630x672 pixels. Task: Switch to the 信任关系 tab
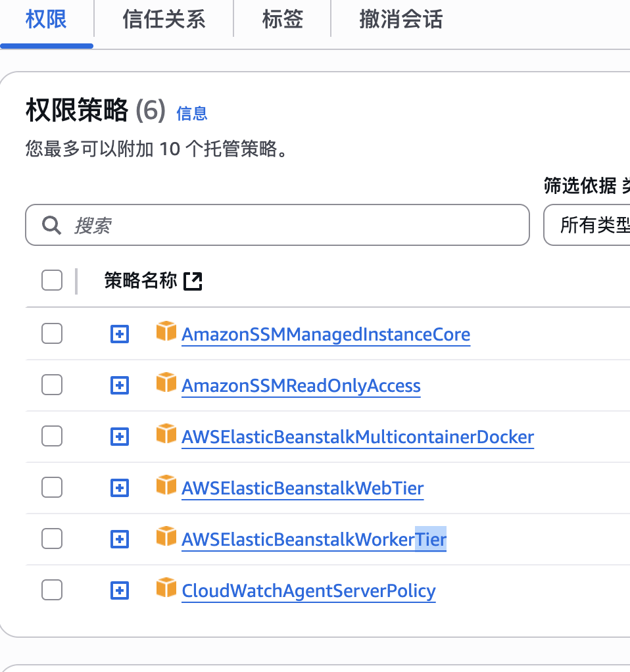pyautogui.click(x=164, y=20)
